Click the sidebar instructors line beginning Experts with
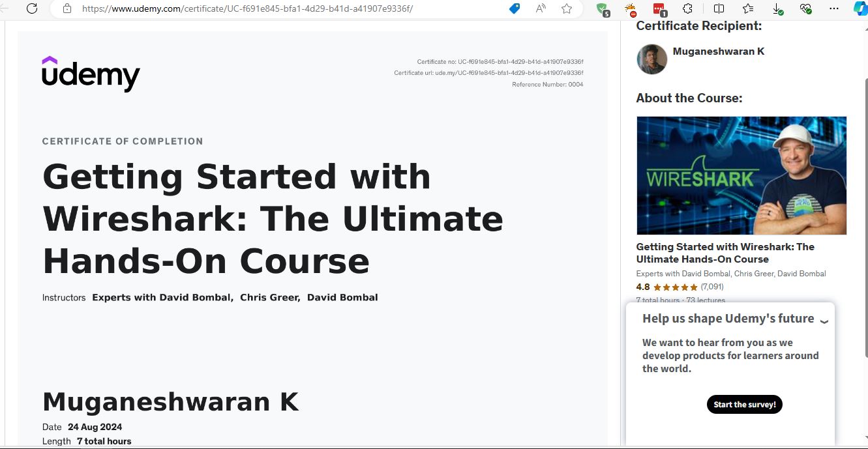 731,274
